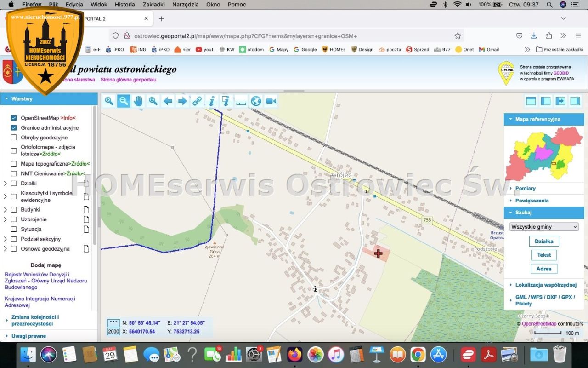
Task: Click the Działka search button
Action: pos(544,241)
